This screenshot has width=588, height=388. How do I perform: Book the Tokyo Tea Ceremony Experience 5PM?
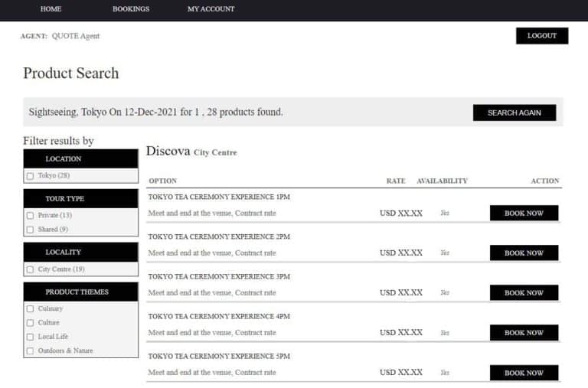pos(524,373)
